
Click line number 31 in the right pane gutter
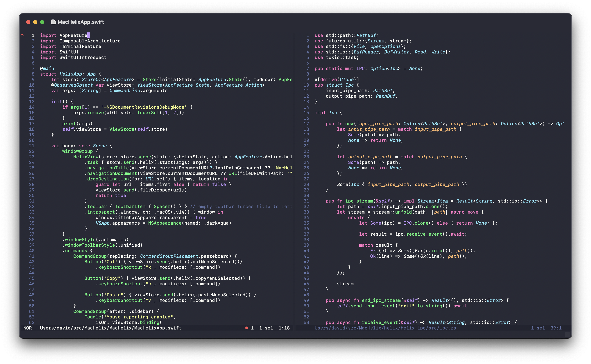pyautogui.click(x=306, y=201)
